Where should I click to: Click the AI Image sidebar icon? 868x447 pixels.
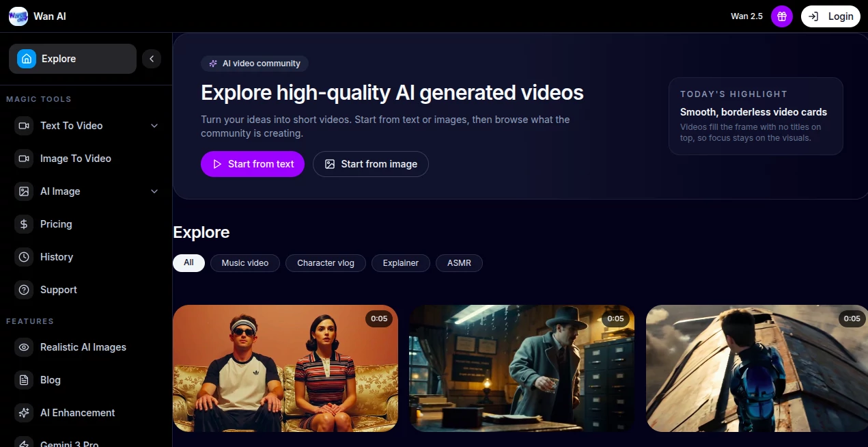(23, 191)
